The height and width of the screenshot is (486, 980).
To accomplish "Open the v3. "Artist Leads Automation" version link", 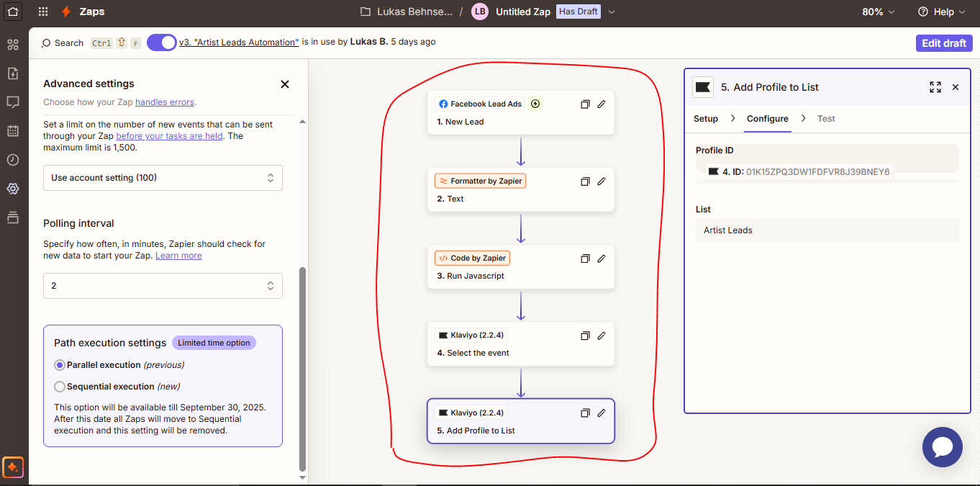I will click(x=239, y=42).
